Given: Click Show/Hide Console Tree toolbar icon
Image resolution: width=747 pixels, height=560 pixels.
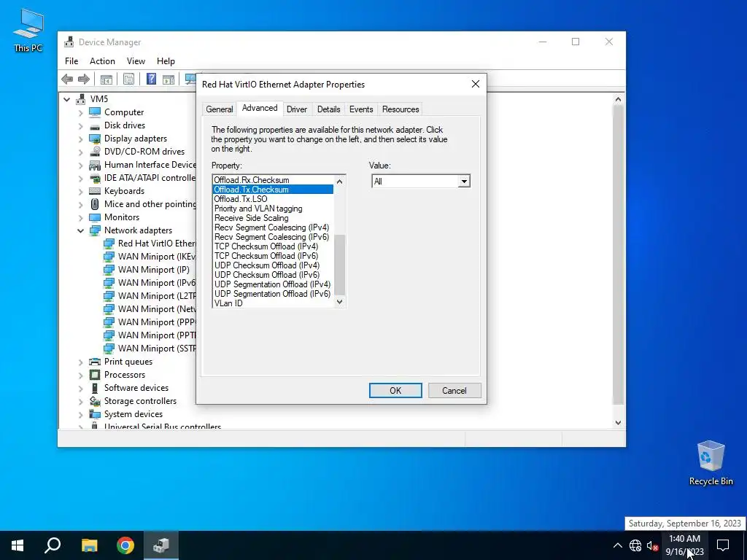Looking at the screenshot, I should (107, 79).
